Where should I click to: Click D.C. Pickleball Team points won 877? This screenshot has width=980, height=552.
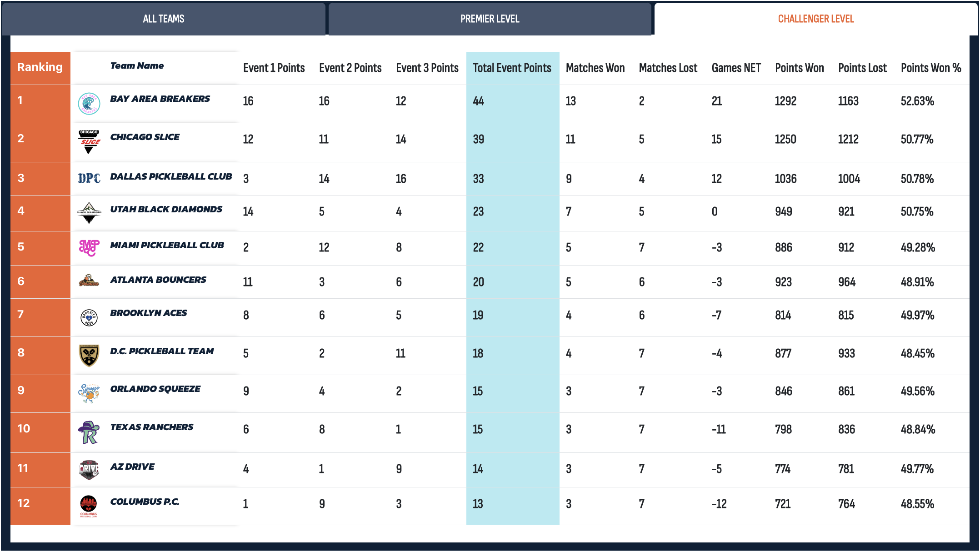tap(783, 353)
